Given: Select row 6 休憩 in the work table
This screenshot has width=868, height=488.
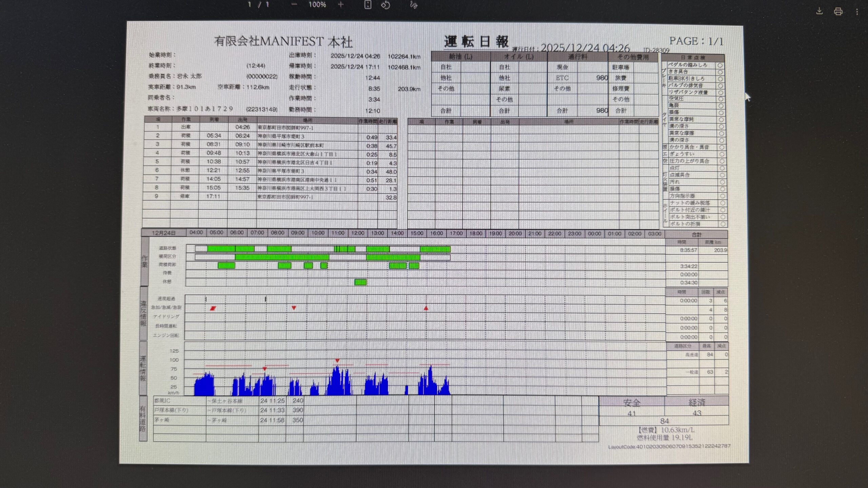Looking at the screenshot, I should point(185,170).
